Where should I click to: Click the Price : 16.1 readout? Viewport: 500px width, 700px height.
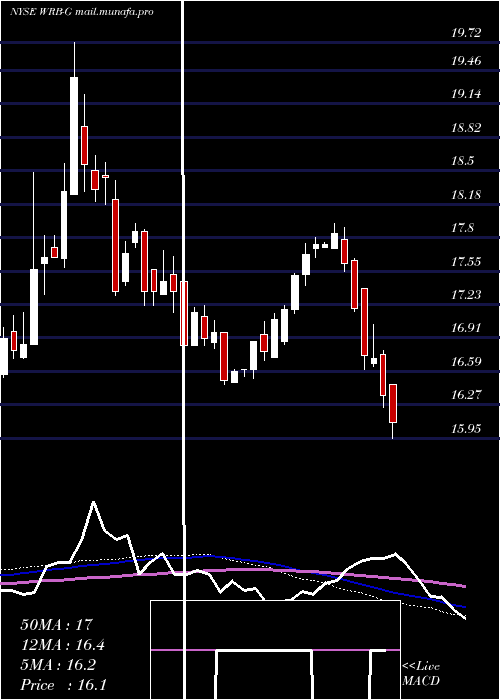(x=63, y=685)
